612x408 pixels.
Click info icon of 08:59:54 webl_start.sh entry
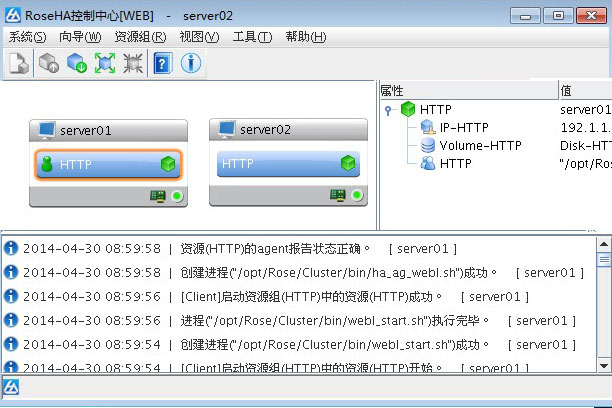click(11, 344)
